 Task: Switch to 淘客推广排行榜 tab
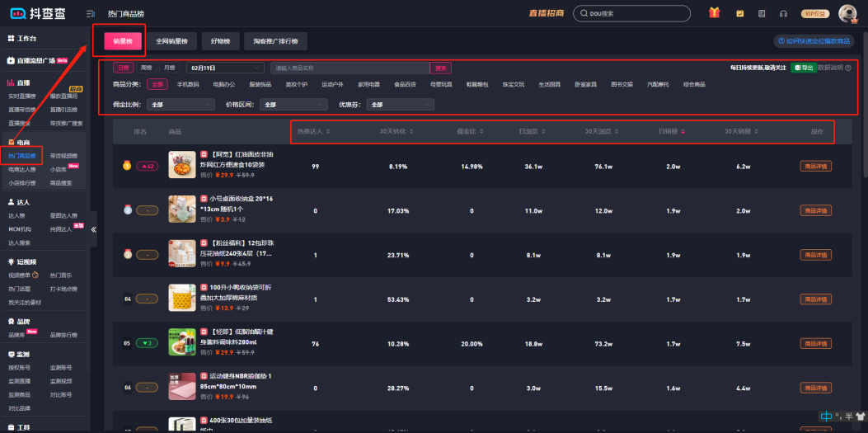tap(275, 40)
